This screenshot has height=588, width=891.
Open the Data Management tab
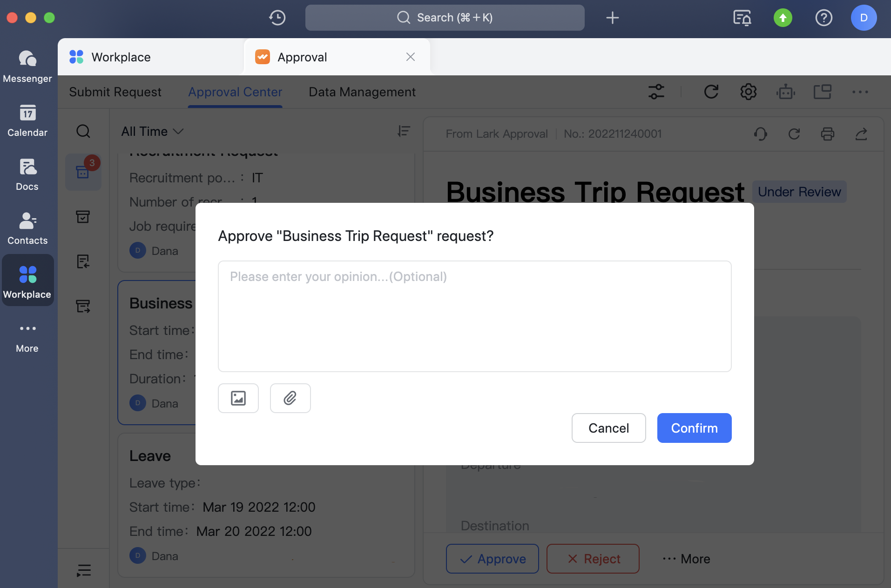click(x=362, y=92)
